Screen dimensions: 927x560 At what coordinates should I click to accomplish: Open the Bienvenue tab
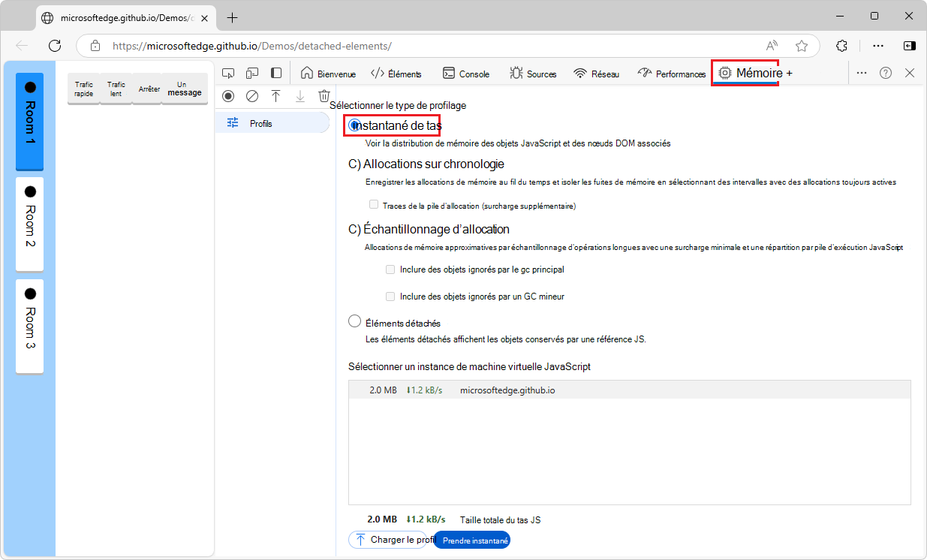(328, 74)
